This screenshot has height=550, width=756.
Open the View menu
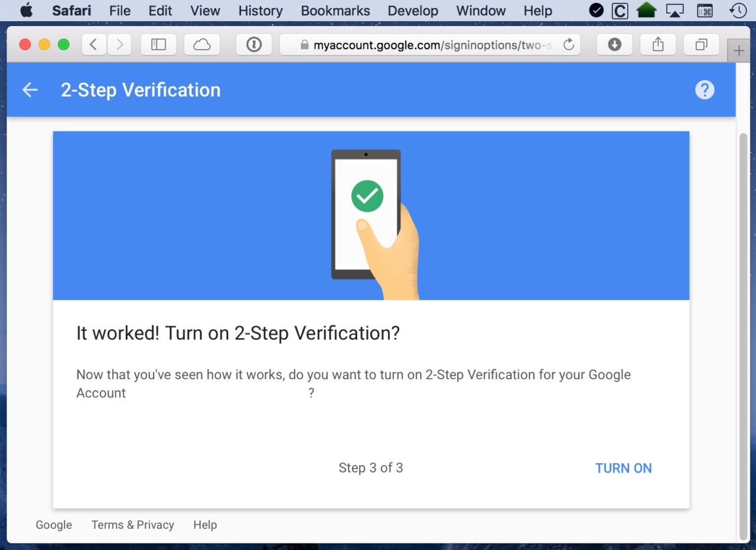point(205,11)
